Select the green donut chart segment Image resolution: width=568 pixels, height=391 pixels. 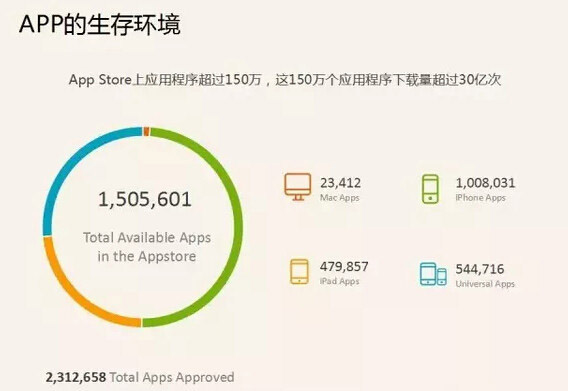[237, 226]
